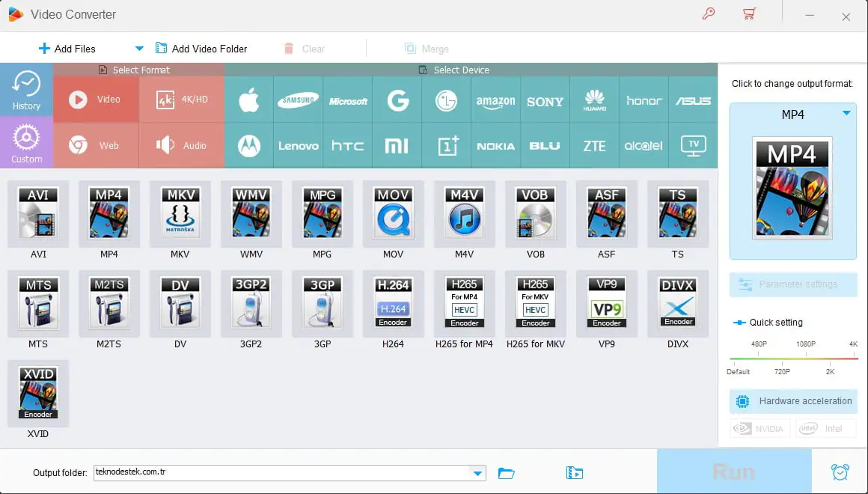This screenshot has height=494, width=868.
Task: Toggle Hardware acceleration option
Action: [793, 401]
